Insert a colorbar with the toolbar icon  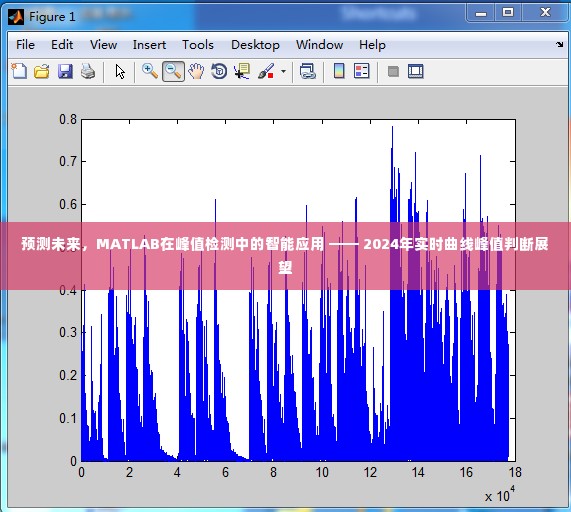pos(339,71)
